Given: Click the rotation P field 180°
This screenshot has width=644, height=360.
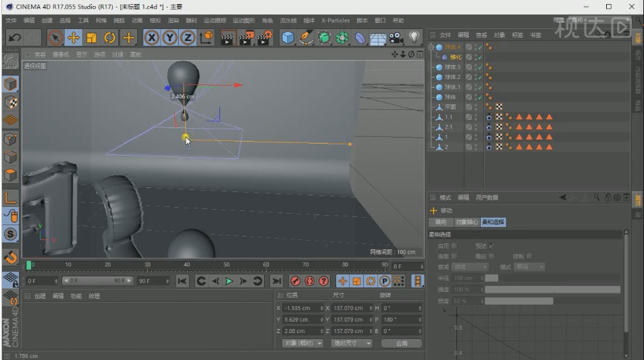Looking at the screenshot, I should [x=402, y=320].
